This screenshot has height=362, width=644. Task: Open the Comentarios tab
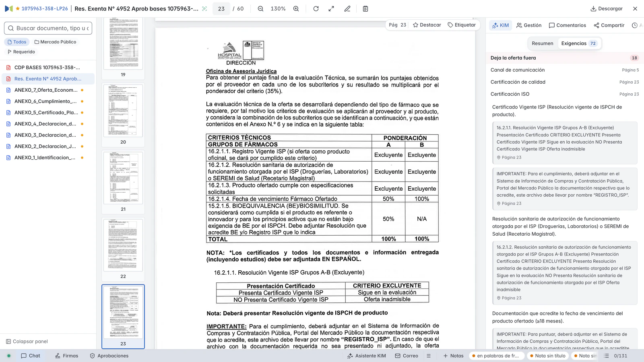click(568, 25)
